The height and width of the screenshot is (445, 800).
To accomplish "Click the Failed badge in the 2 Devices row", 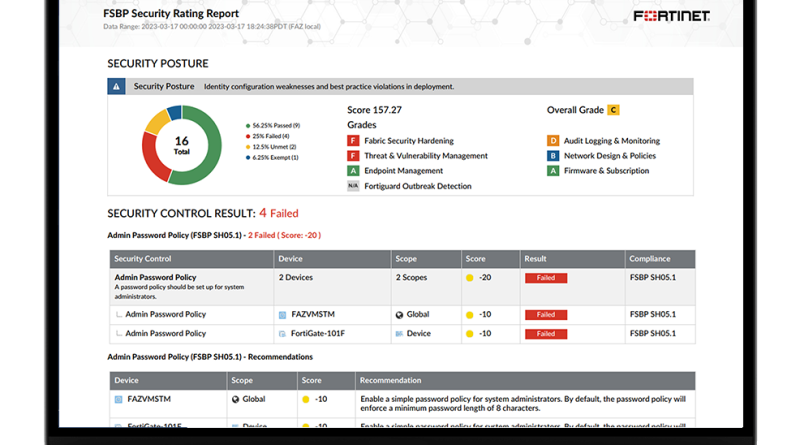I will coord(546,278).
